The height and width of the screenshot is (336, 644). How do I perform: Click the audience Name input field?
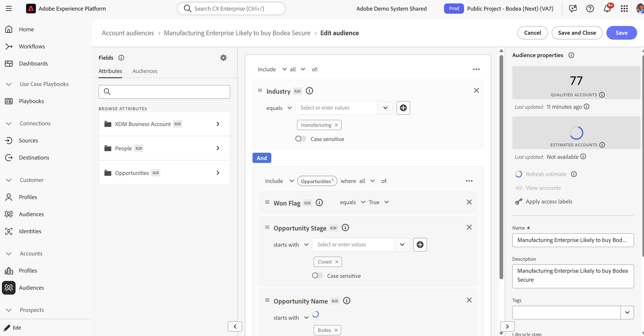[573, 240]
